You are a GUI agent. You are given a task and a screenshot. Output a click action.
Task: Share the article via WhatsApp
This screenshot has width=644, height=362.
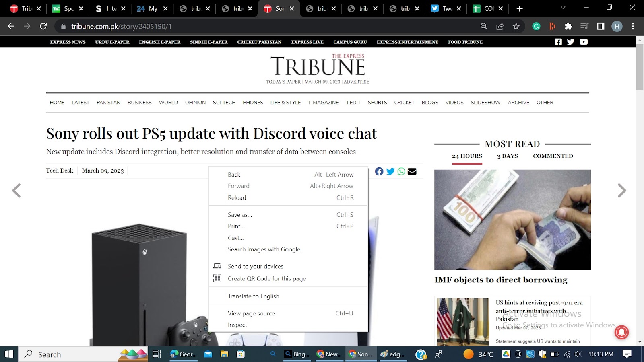[x=401, y=171]
